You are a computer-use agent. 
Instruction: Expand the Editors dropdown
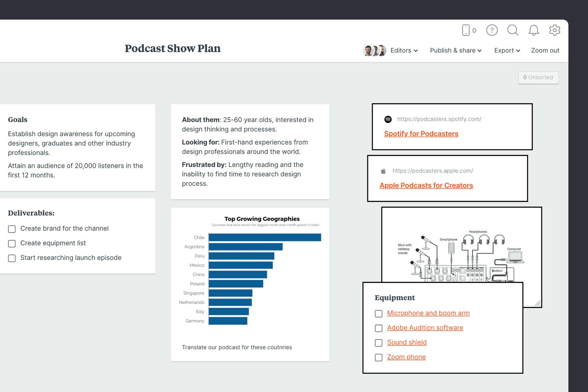click(404, 51)
